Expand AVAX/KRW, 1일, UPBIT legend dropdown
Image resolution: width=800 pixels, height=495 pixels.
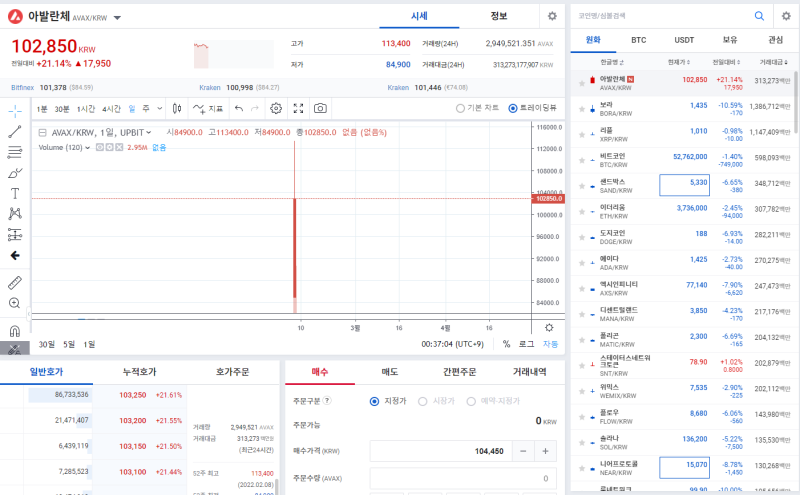[x=148, y=133]
